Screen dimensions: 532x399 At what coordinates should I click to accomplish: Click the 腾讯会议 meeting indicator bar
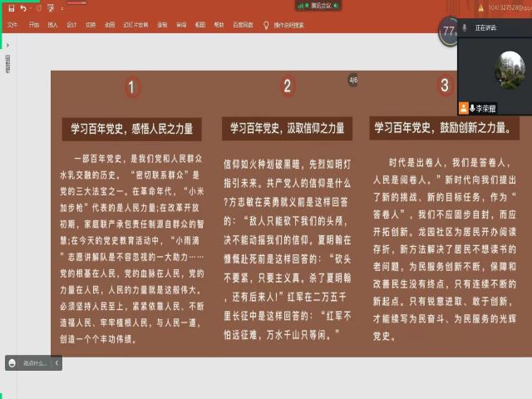coord(318,6)
